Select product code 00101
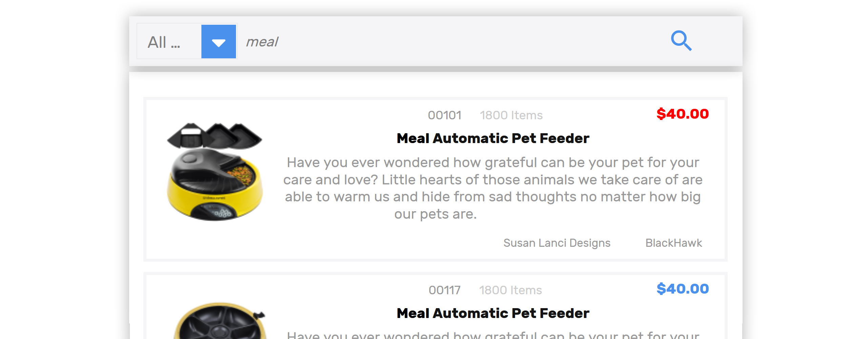The height and width of the screenshot is (339, 868). tap(445, 115)
